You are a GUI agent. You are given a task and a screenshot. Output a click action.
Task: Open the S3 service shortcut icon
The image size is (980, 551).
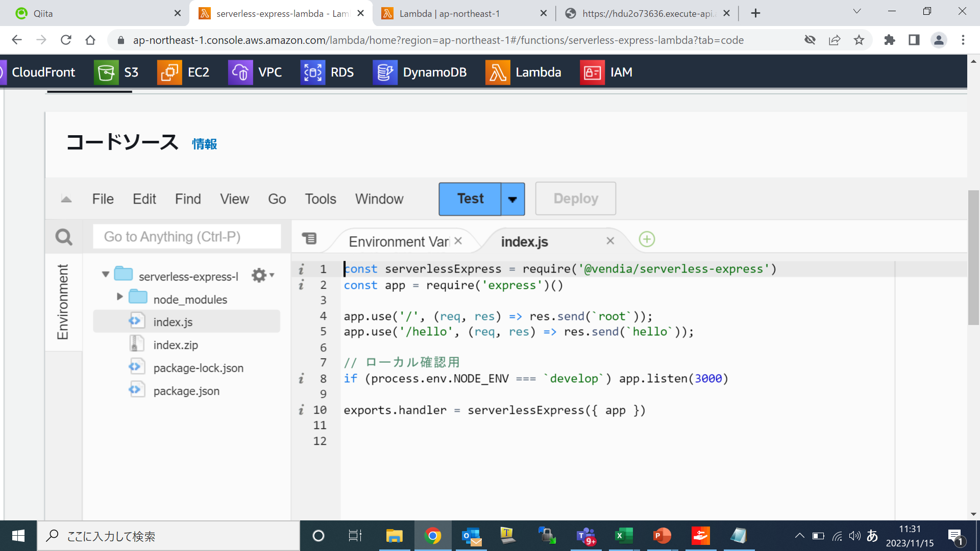[x=106, y=72]
